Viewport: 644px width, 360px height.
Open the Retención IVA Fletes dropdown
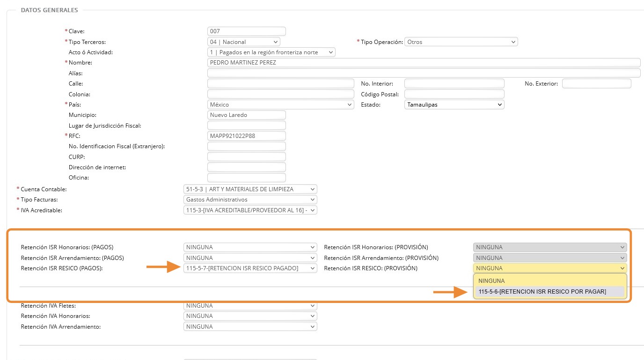click(250, 306)
